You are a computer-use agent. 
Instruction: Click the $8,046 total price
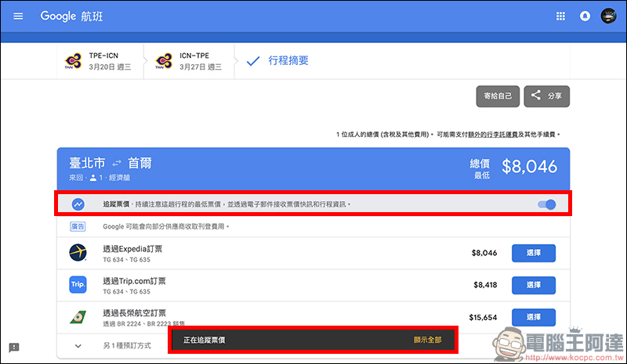(x=529, y=167)
